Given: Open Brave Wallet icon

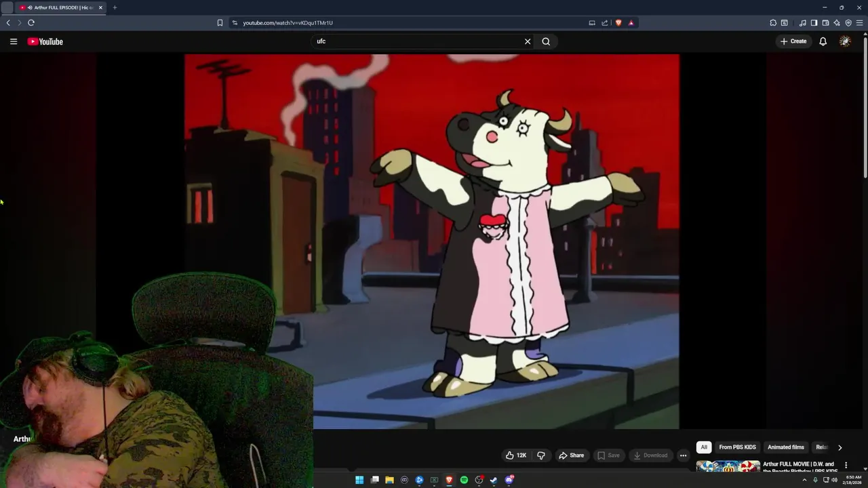Looking at the screenshot, I should (825, 22).
